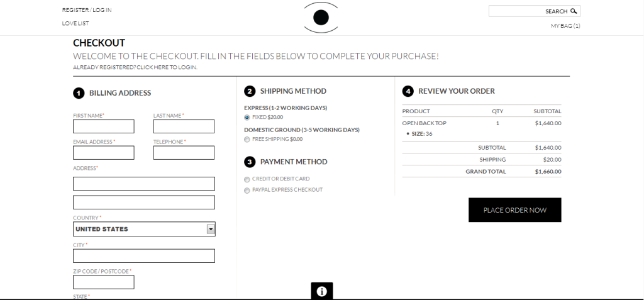This screenshot has width=644, height=300.
Task: Open the Country dropdown arrow
Action: (x=211, y=230)
